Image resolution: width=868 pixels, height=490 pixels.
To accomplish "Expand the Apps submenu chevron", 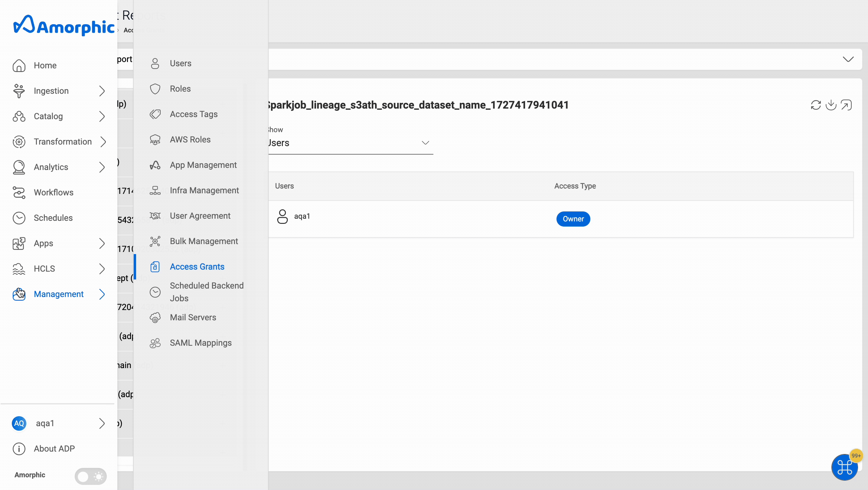I will pyautogui.click(x=102, y=243).
